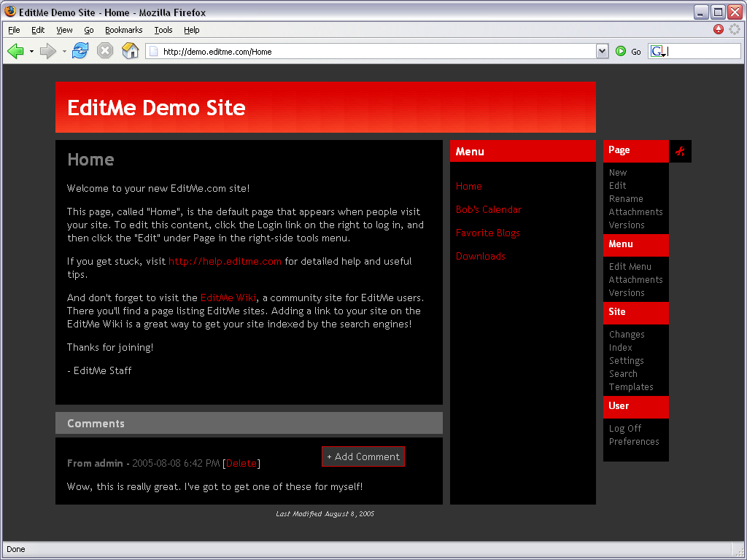Click the green Back arrow button
Image resolution: width=747 pixels, height=560 pixels.
(16, 51)
